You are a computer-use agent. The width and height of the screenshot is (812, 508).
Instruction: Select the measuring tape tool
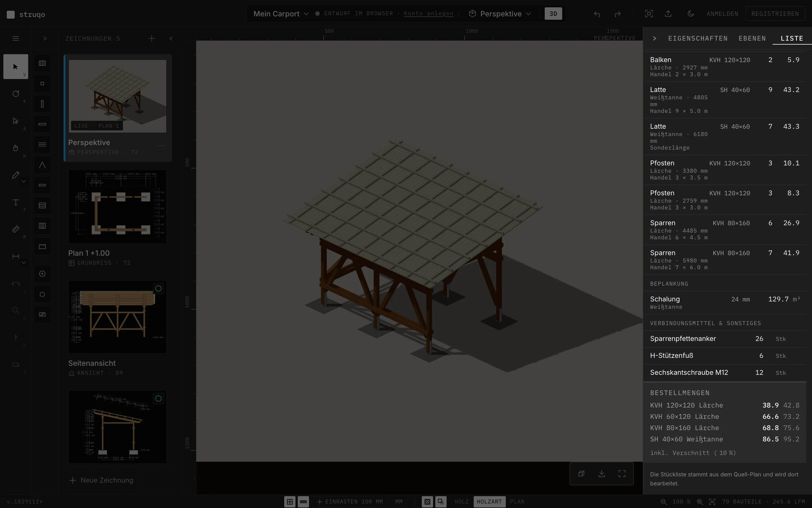point(16,229)
